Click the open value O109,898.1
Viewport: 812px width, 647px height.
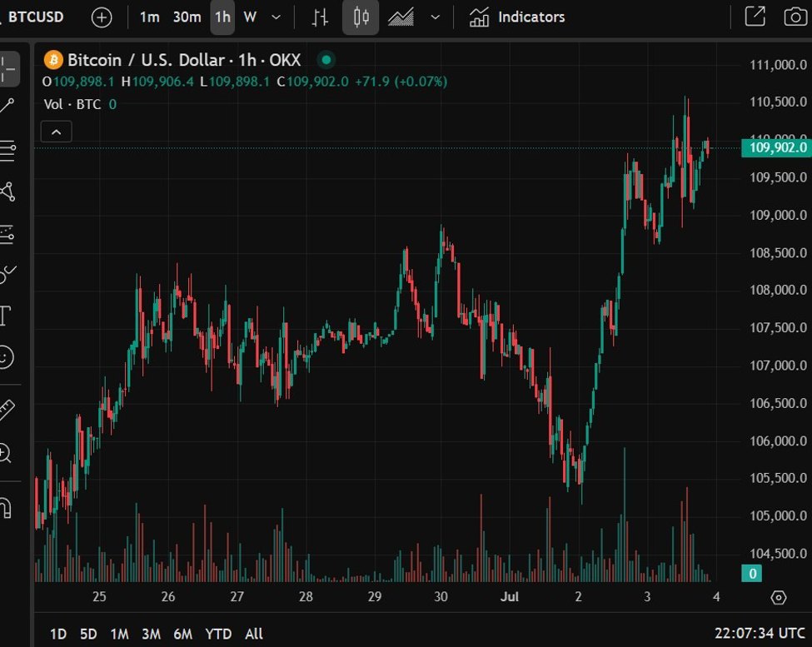(78, 82)
